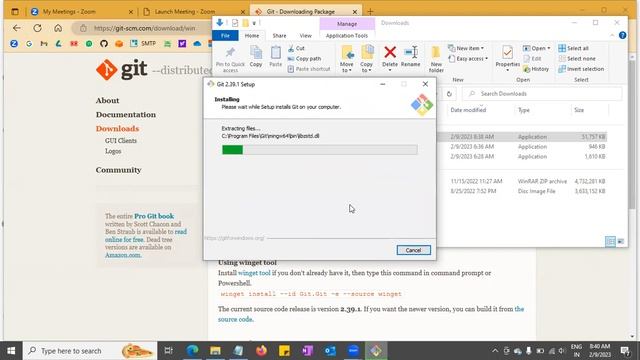Select the 51,757 KB Application file row
Screen dimensions: 640x360
tap(522, 137)
